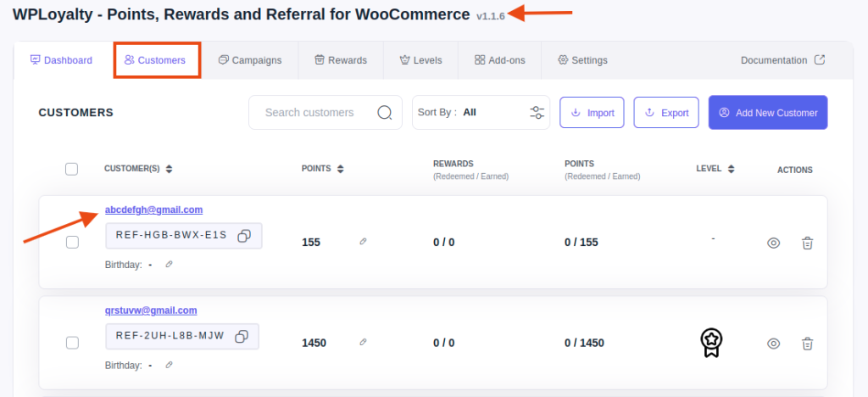
Task: Click the magnifier search icon
Action: [385, 113]
